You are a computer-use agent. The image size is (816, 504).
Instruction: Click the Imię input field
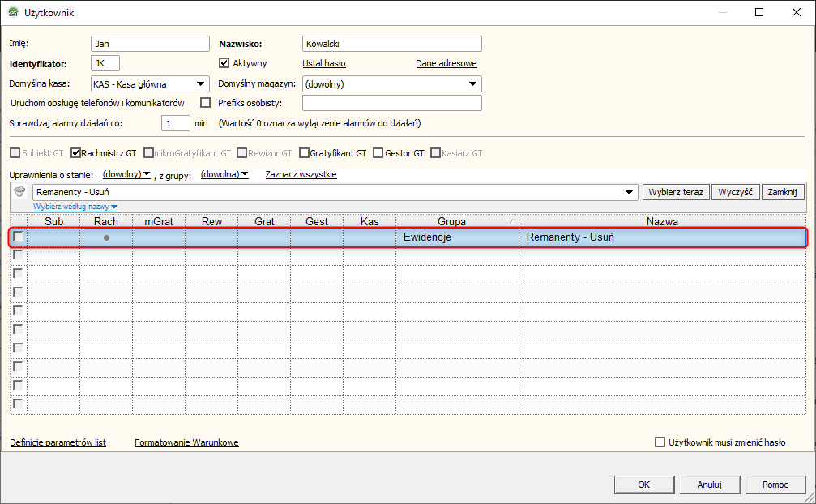(150, 44)
